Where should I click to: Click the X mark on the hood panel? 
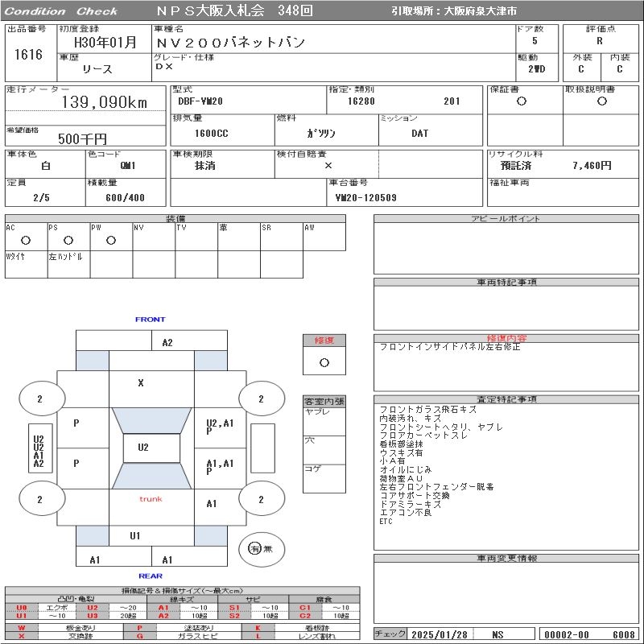point(140,383)
